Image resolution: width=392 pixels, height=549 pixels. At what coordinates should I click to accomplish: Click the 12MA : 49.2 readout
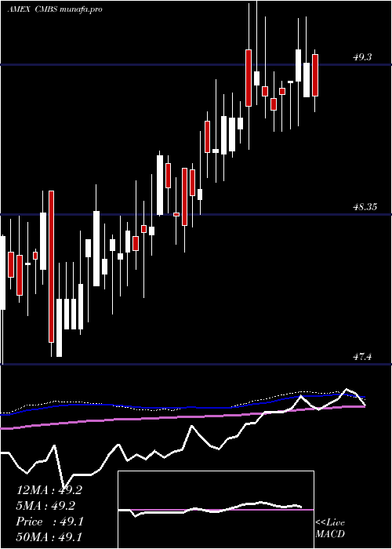pyautogui.click(x=49, y=490)
